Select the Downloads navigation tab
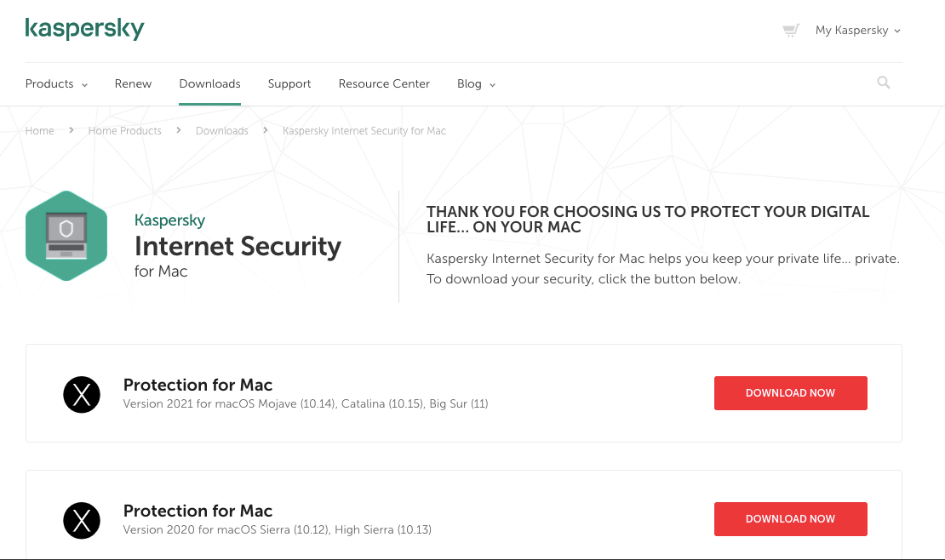945x560 pixels. 209,84
